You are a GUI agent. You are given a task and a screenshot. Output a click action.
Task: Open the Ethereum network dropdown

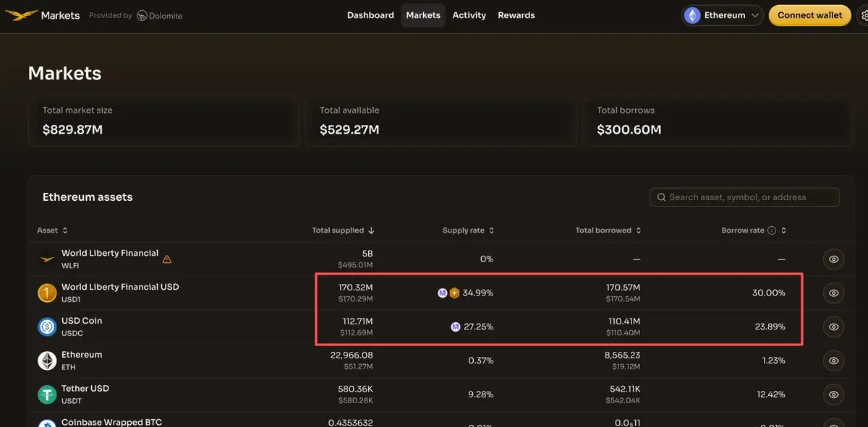[722, 15]
